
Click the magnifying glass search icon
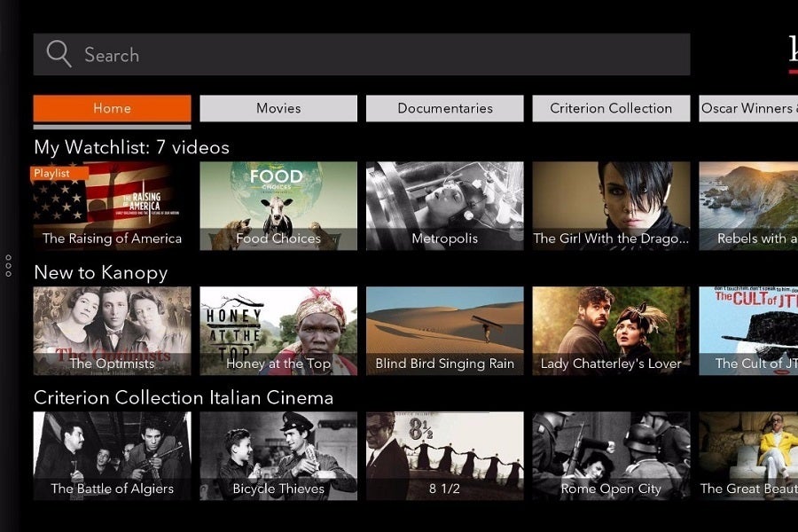59,54
